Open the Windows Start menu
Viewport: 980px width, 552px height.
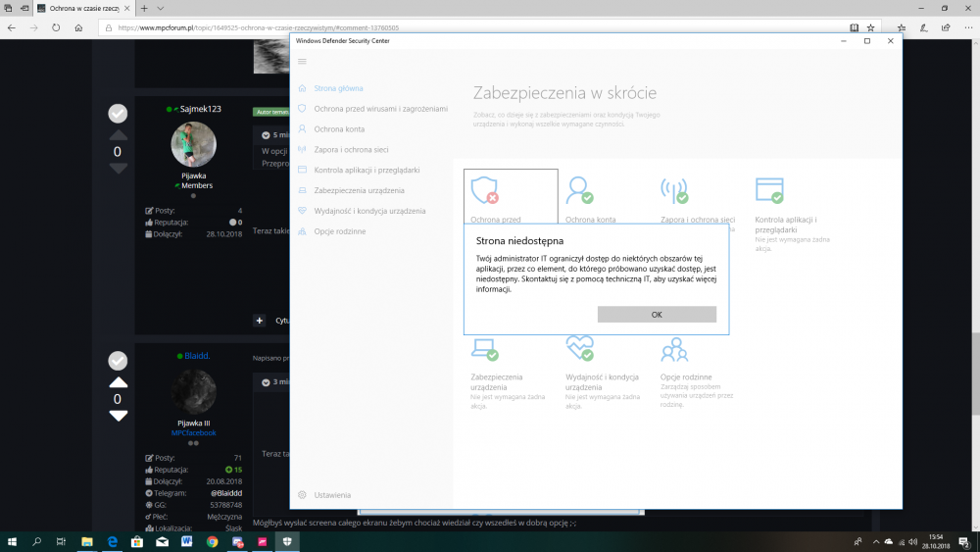12,542
